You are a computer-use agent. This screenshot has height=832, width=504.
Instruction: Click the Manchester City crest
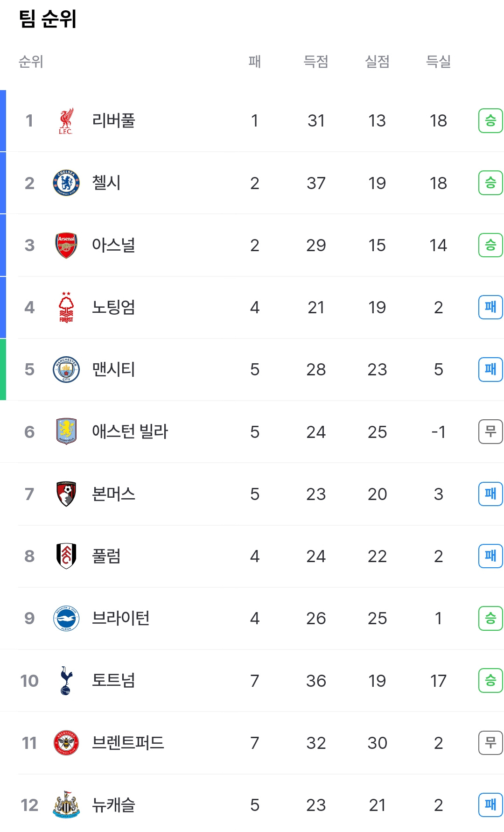[66, 369]
